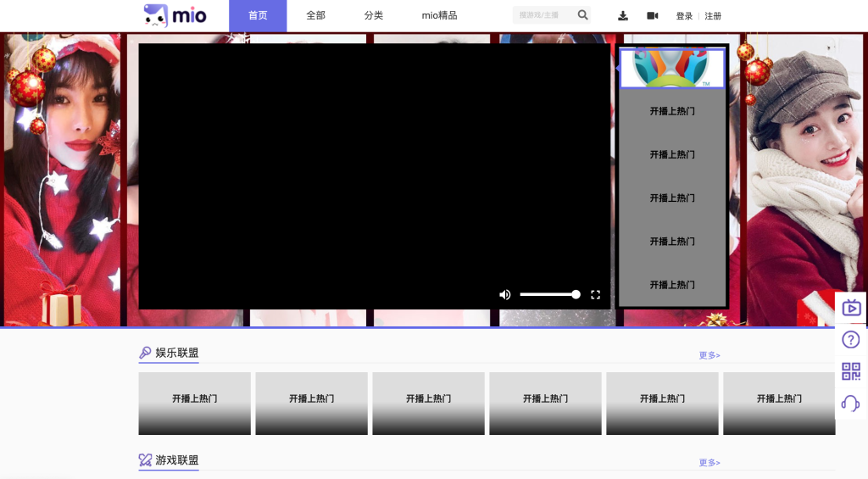Open 更多> link for 娱乐联盟
The width and height of the screenshot is (868, 479).
tap(709, 355)
